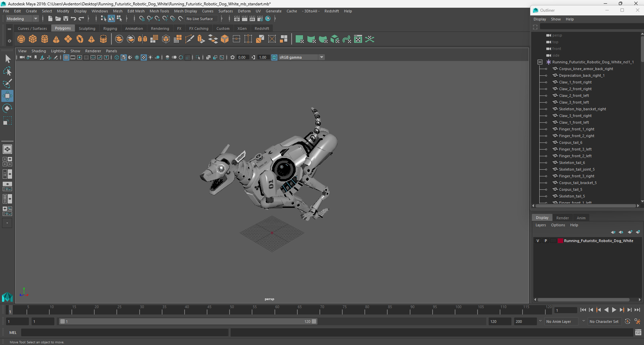
Task: Toggle isolate select in viewport
Action: (198, 57)
